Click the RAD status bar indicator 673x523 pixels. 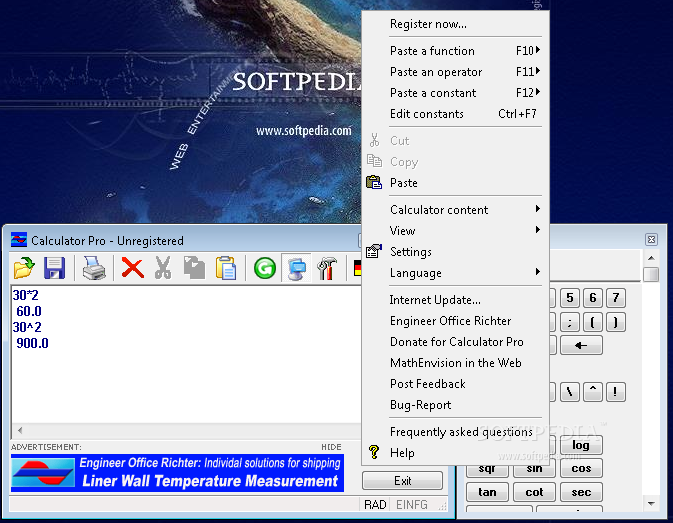[x=375, y=505]
